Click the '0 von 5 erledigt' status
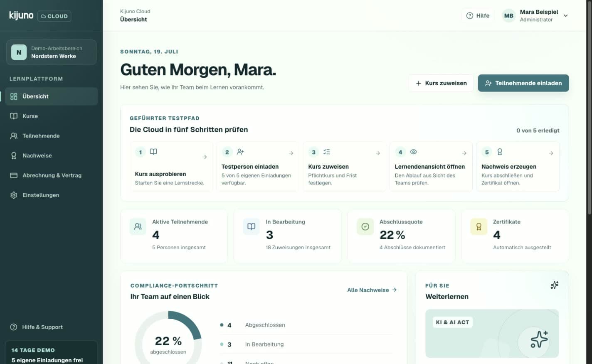This screenshot has width=592, height=364. coord(538,130)
